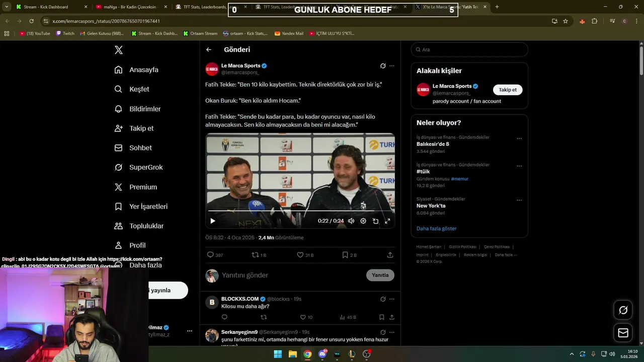The width and height of the screenshot is (644, 362).
Task: Go back using arrow beside Gönderi
Action: (x=209, y=50)
